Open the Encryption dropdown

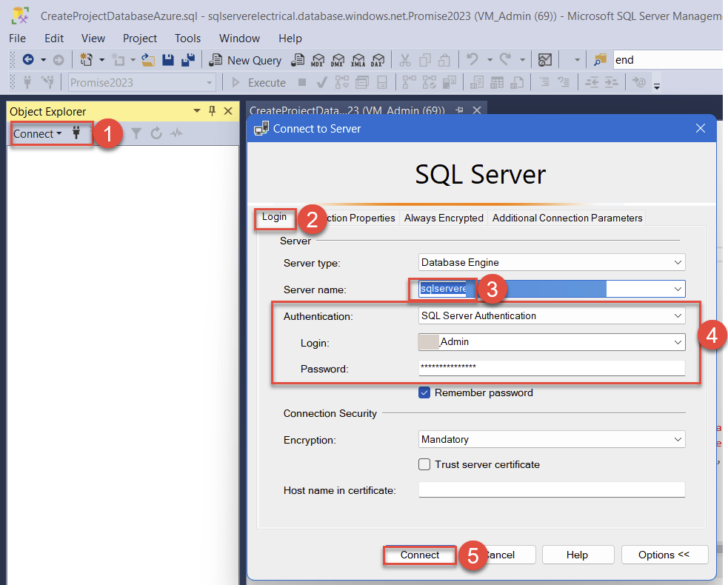point(678,439)
